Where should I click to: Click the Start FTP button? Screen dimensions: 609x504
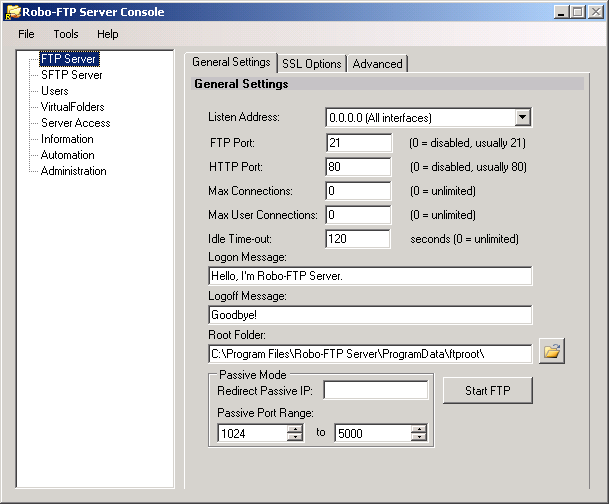click(x=488, y=390)
